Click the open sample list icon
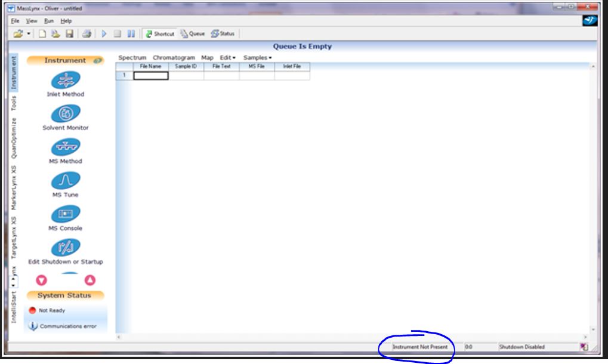The width and height of the screenshot is (608, 364). [x=55, y=34]
